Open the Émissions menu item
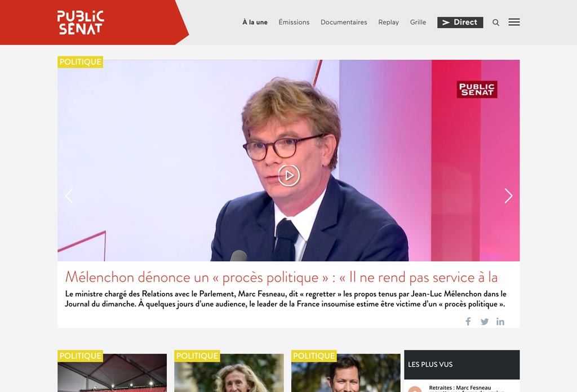This screenshot has width=577, height=392. coord(294,23)
